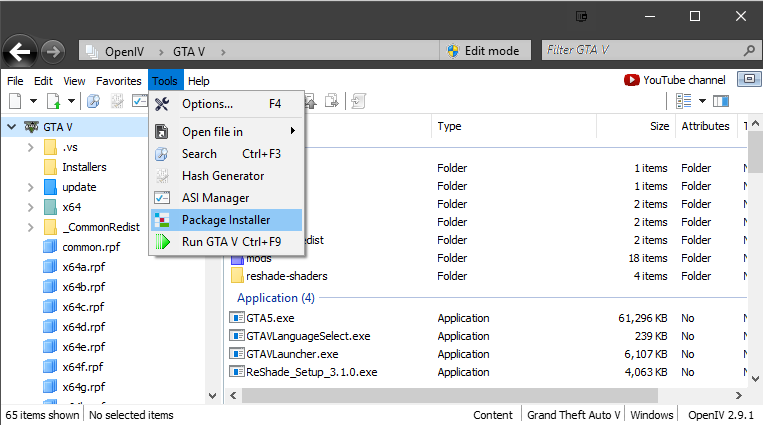The width and height of the screenshot is (763, 425).
Task: Click the new file toolbar icon
Action: 16,101
